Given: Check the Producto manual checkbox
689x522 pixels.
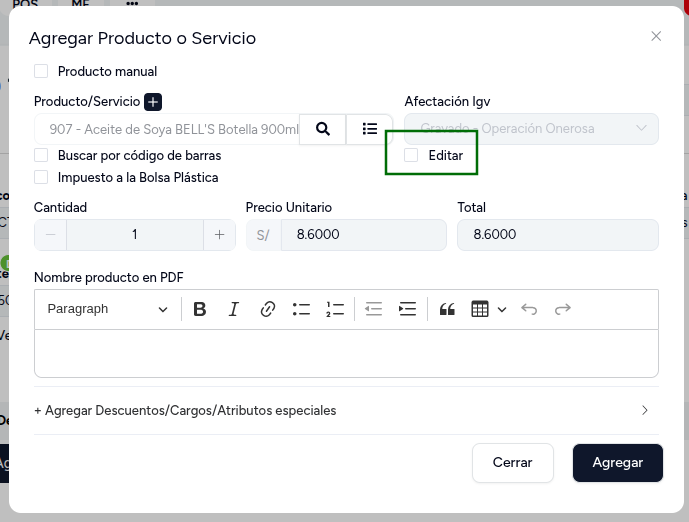Looking at the screenshot, I should pos(41,71).
